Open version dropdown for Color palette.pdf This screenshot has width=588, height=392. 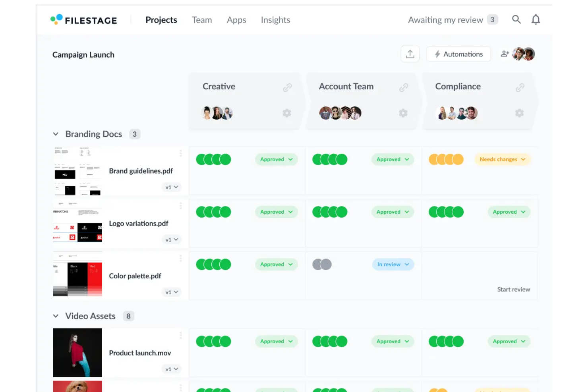(x=172, y=292)
